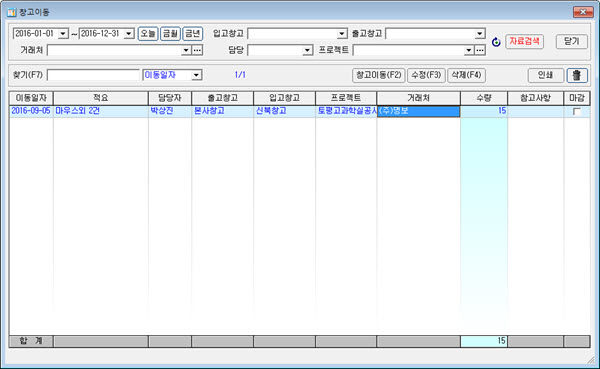Click the 자료검색 button
Image resolution: width=600 pixels, height=369 pixels.
pyautogui.click(x=524, y=41)
